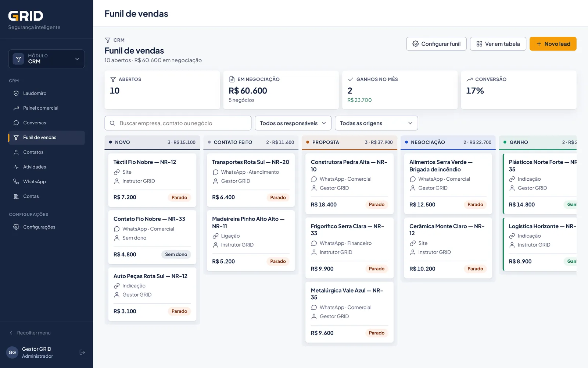Open Atividades menu item
This screenshot has width=588, height=368.
[x=47, y=167]
